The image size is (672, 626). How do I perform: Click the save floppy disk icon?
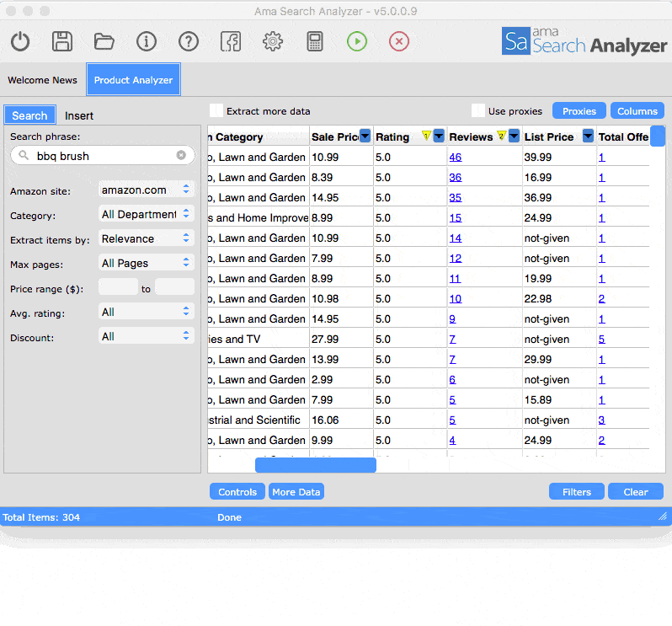coord(62,41)
